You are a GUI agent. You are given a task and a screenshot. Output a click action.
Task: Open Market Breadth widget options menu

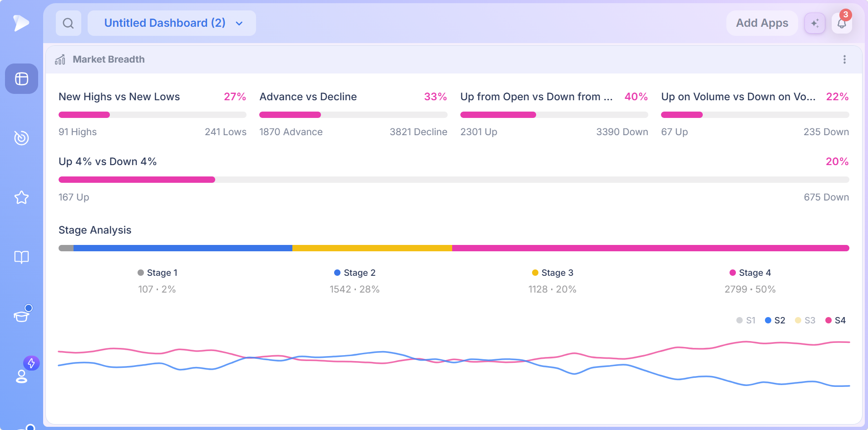844,59
